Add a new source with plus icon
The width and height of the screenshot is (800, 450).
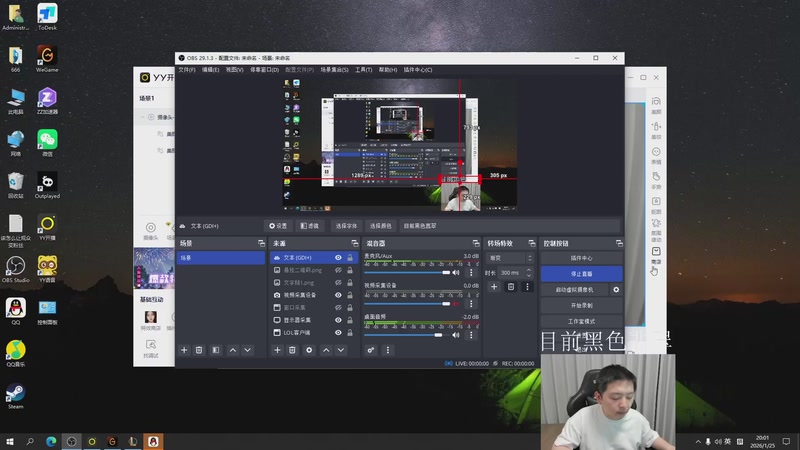pyautogui.click(x=277, y=350)
